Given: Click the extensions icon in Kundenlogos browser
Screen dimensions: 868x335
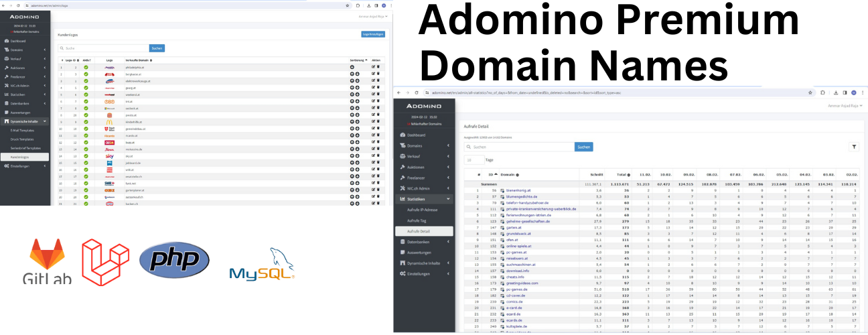Looking at the screenshot, I should coord(358,5).
